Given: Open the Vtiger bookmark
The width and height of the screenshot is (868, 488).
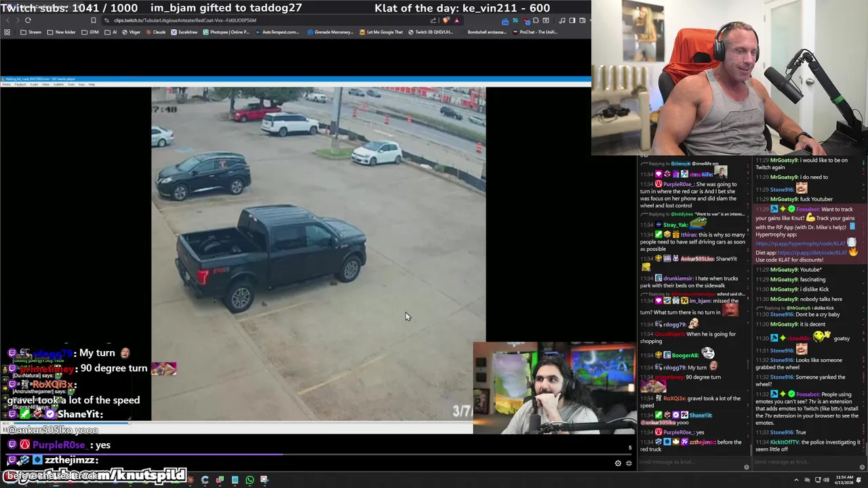Looking at the screenshot, I should coord(132,32).
